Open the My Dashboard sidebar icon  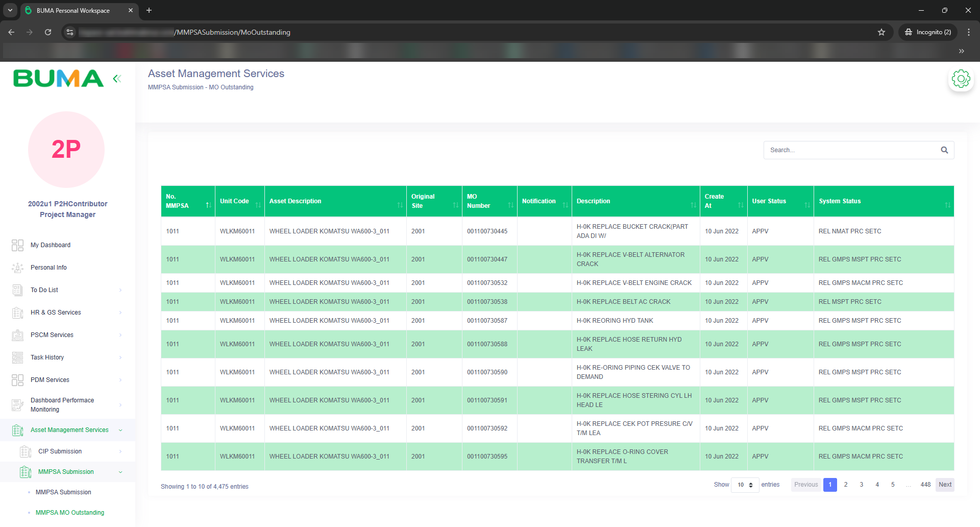[x=17, y=245]
